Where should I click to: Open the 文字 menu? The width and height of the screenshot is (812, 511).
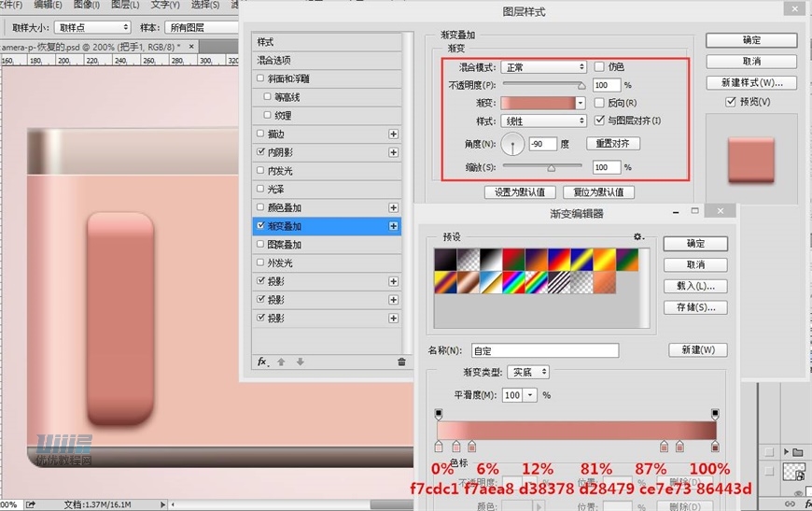pyautogui.click(x=165, y=5)
